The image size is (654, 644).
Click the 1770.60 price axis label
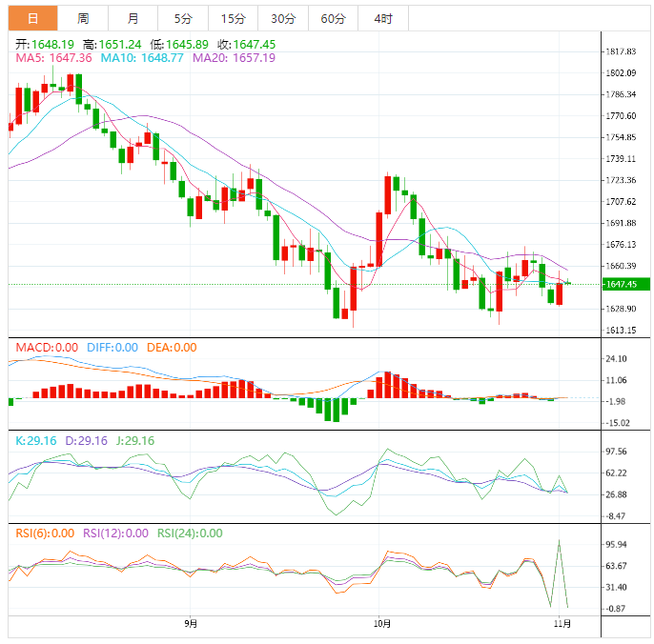coord(621,116)
